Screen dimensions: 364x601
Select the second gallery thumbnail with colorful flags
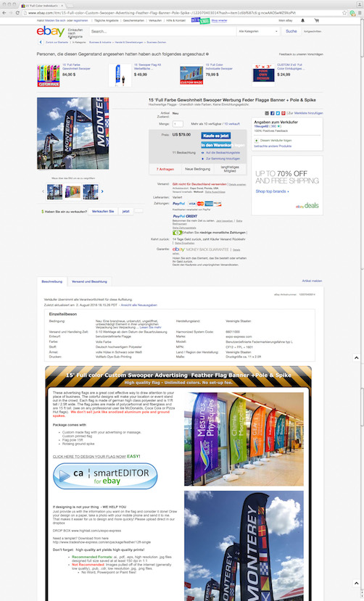point(73,191)
